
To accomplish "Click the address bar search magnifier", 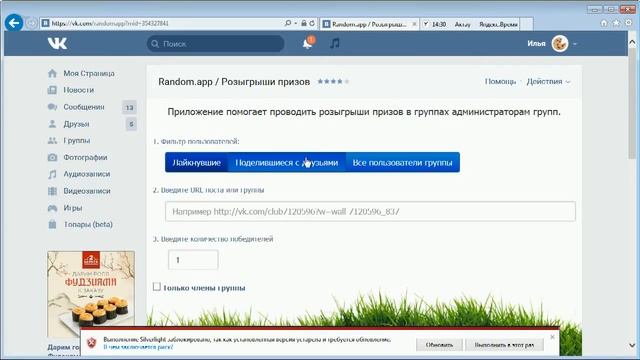I will click(288, 24).
